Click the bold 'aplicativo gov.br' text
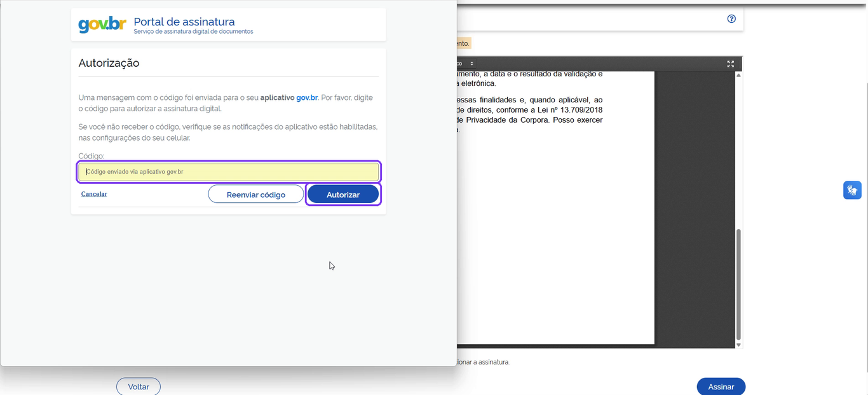Screen dimensions: 868x395 click(x=289, y=98)
